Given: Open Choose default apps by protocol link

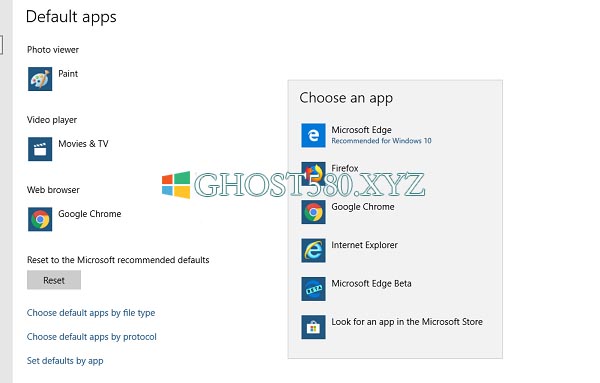Looking at the screenshot, I should coord(92,337).
